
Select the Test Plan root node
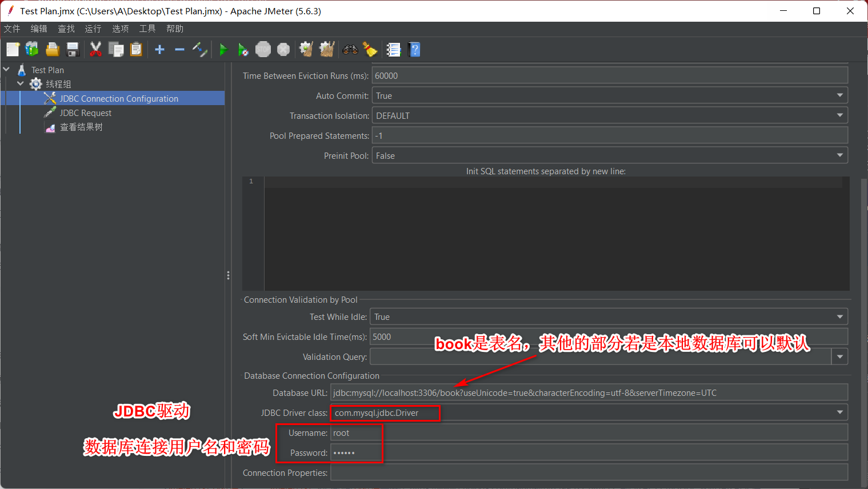click(47, 70)
